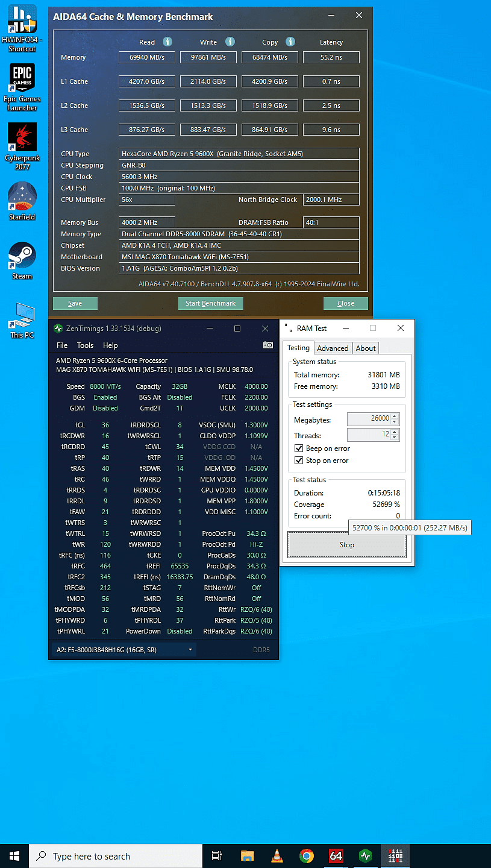Screen dimensions: 491x868
Task: Switch to the About tab in RAM Test
Action: click(365, 348)
